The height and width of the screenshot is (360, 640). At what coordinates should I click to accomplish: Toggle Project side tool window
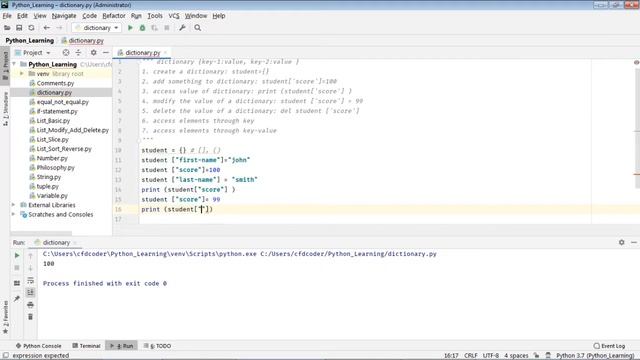5,66
